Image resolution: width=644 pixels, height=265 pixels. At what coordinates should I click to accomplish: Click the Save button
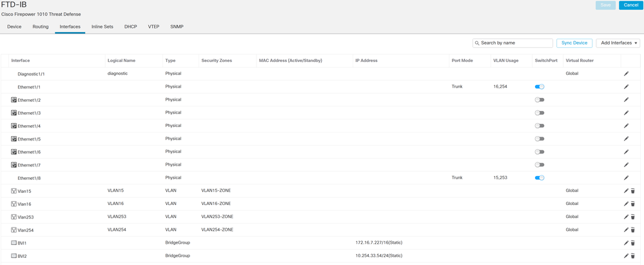[x=606, y=5]
